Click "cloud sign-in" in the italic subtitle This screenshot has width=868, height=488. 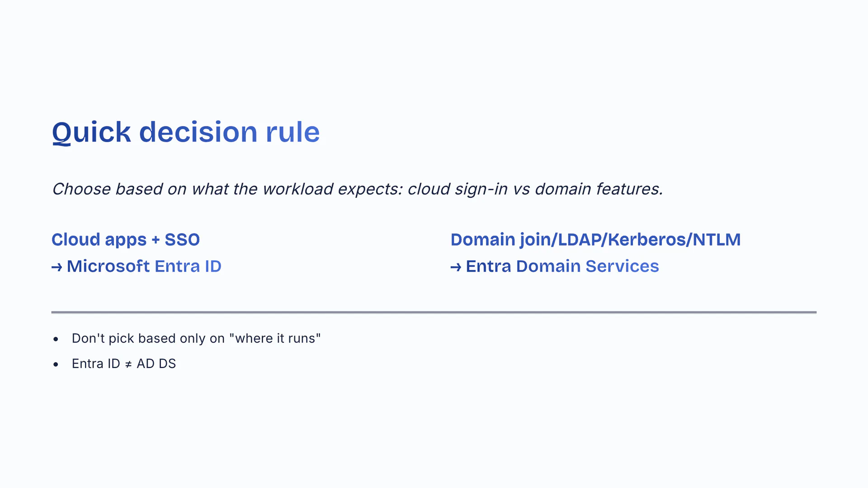pos(457,189)
